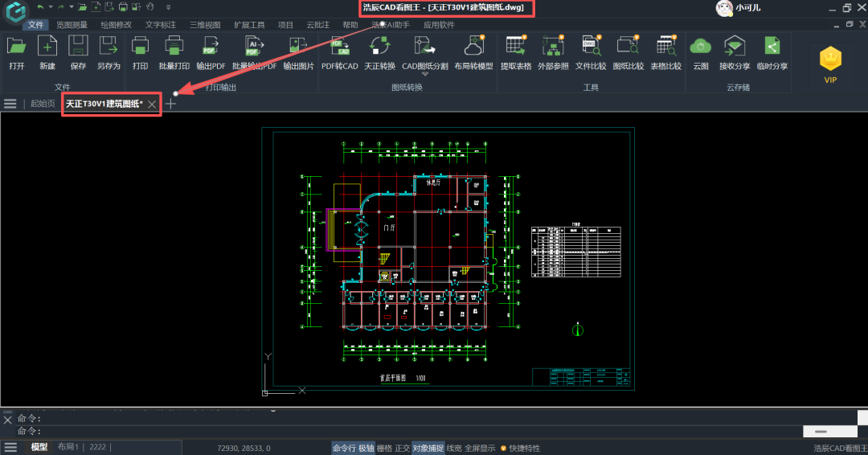This screenshot has height=455, width=868.
Task: Click the 浩辰CAD logo at top-left
Action: [15, 11]
